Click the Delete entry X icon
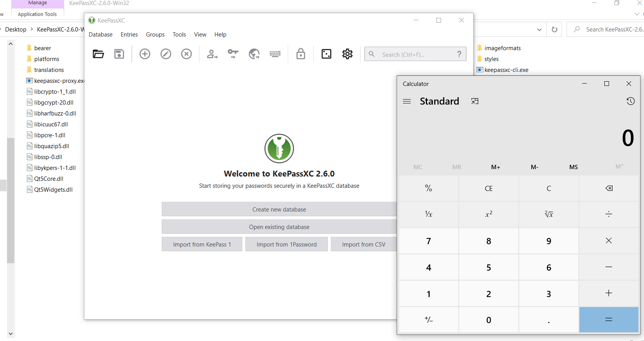This screenshot has width=644, height=341. click(x=186, y=54)
